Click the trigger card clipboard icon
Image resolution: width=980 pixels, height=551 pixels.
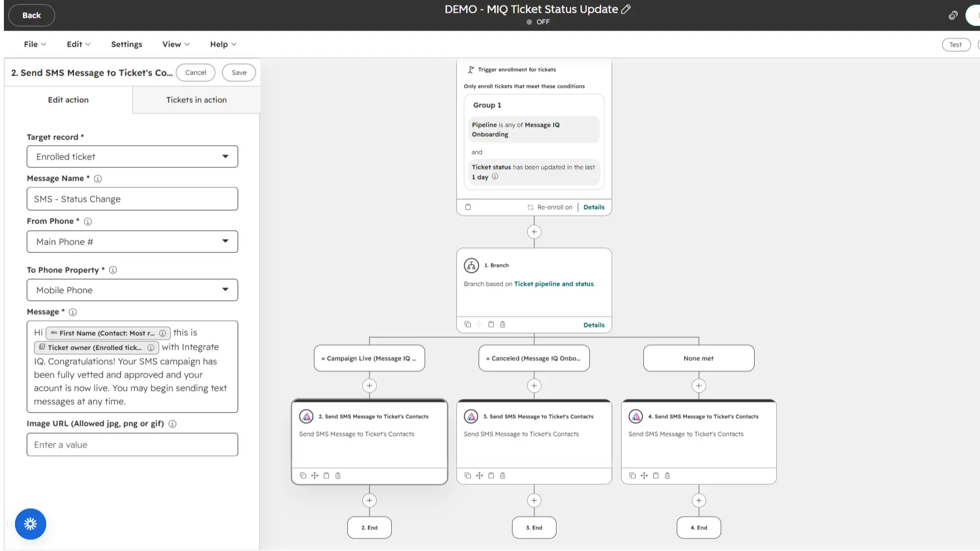[468, 207]
